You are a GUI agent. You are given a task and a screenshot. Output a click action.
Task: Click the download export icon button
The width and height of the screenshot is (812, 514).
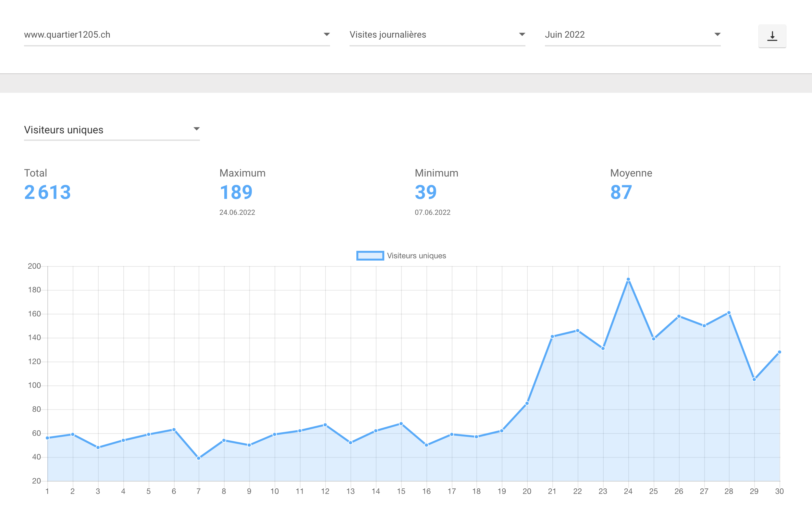click(x=772, y=36)
